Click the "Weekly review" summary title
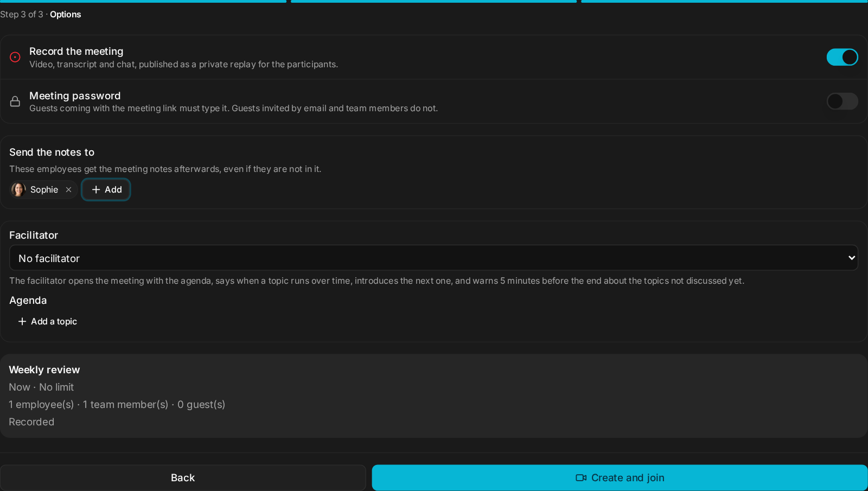The width and height of the screenshot is (868, 491). click(44, 369)
